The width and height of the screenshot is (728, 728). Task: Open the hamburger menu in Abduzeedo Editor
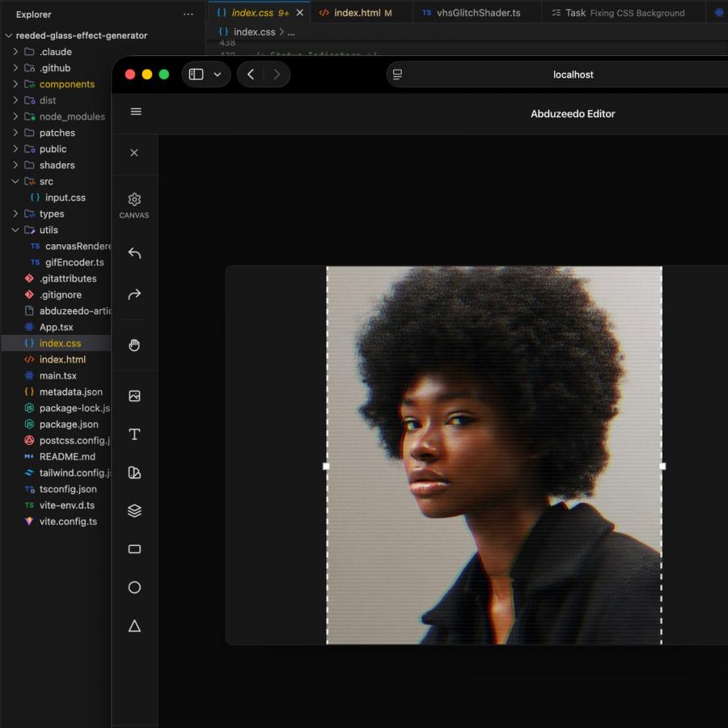click(x=136, y=112)
